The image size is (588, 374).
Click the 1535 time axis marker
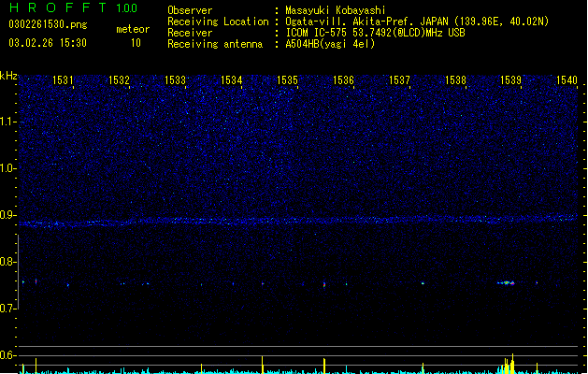287,80
